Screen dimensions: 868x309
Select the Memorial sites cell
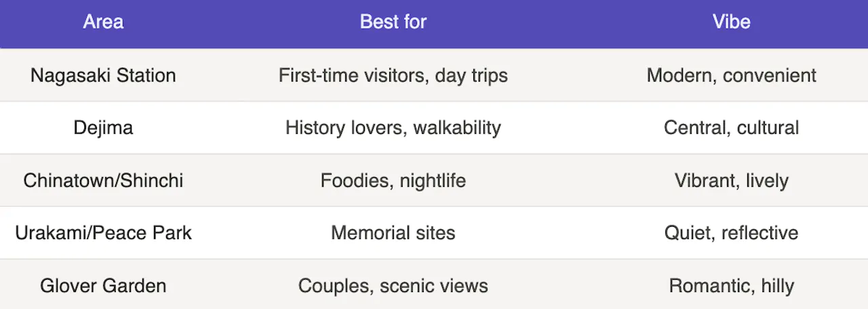click(x=393, y=233)
